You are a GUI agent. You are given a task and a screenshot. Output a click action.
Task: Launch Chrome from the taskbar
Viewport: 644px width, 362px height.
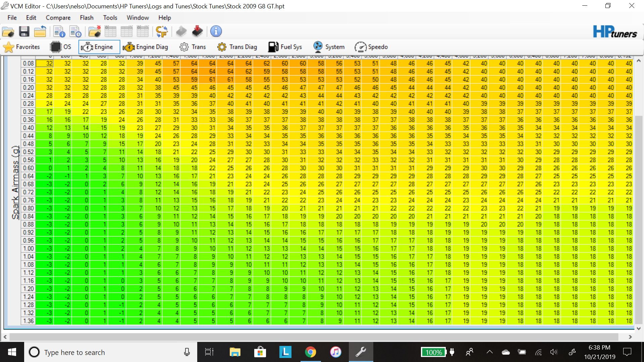(311, 352)
